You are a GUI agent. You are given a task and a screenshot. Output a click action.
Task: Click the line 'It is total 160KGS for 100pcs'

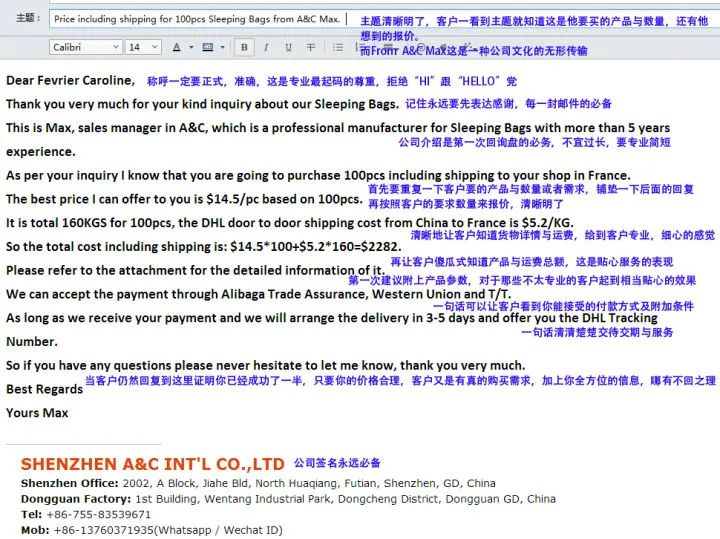[290, 223]
